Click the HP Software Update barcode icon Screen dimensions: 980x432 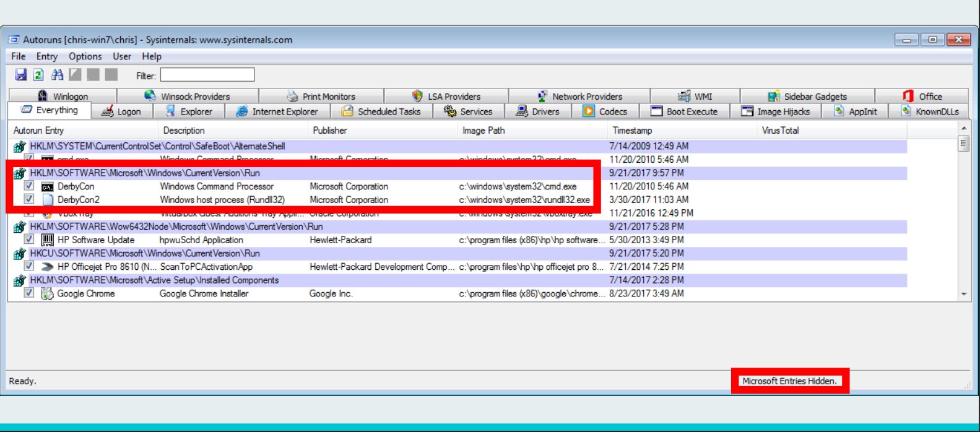tap(47, 240)
